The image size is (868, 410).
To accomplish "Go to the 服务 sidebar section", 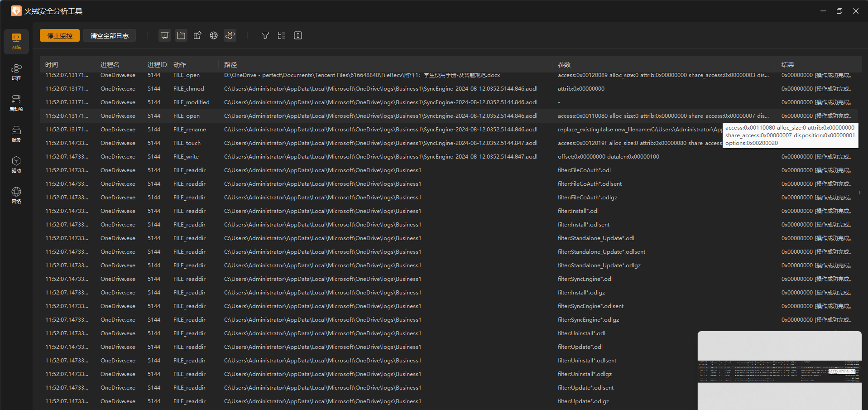I will [x=16, y=134].
